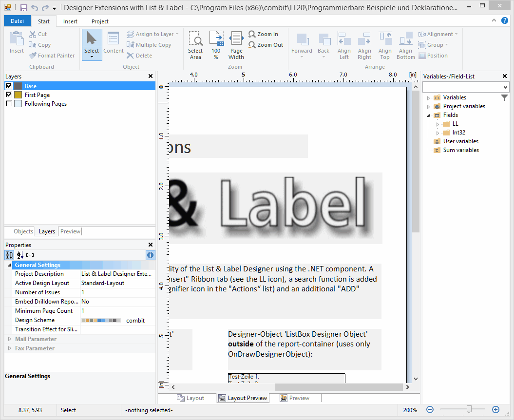This screenshot has width=514, height=420.
Task: Click the Following Pages light color swatch
Action: tap(18, 104)
